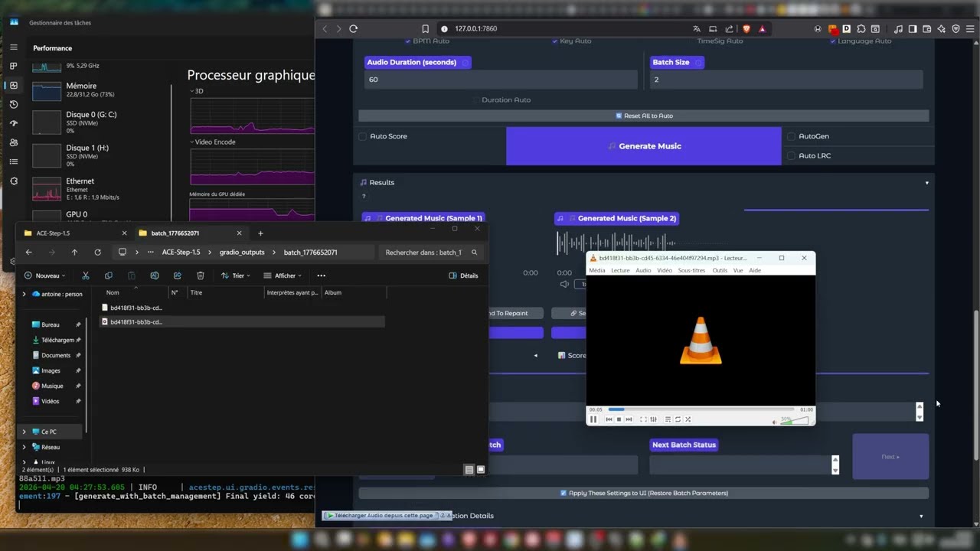The image size is (980, 551).
Task: Expand Réseau in navigation pane
Action: [x=24, y=447]
